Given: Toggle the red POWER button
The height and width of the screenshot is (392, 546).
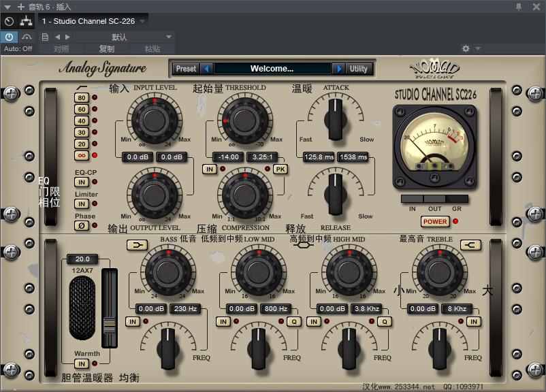Looking at the screenshot, I should pyautogui.click(x=435, y=221).
